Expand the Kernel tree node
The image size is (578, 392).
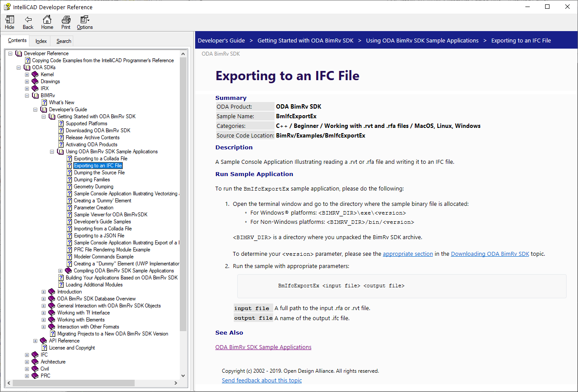[x=27, y=74]
